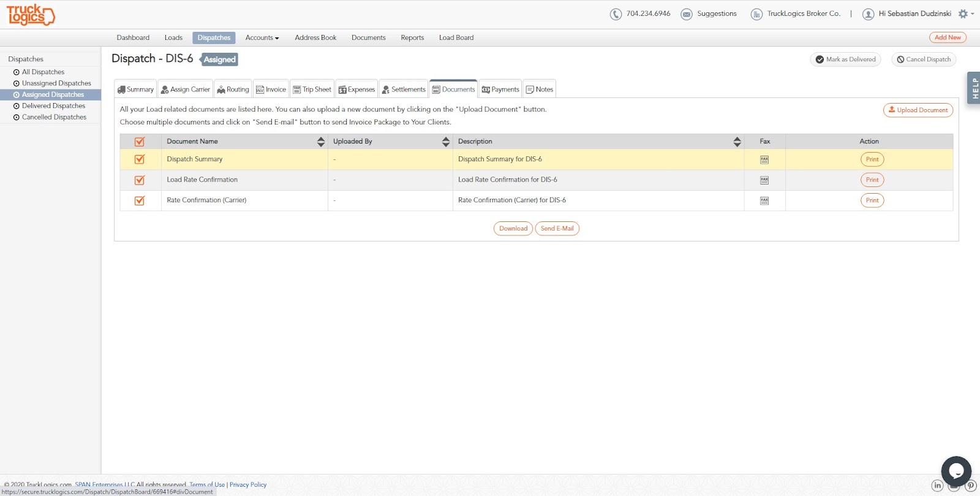Open the chat support bubble
Viewport: 980px width, 496px height.
[956, 471]
